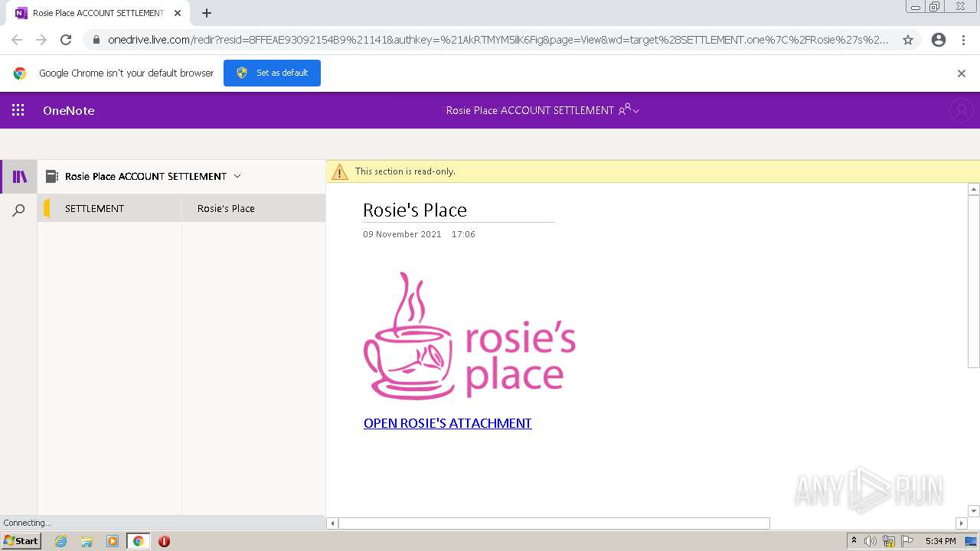Open the network tray icon
This screenshot has height=551, width=980.
pos(889,541)
